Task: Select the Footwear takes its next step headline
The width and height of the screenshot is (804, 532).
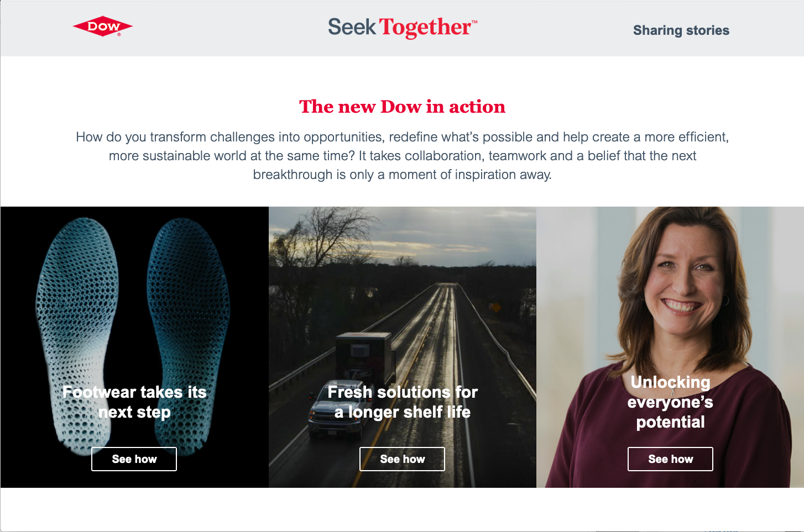Action: point(134,402)
